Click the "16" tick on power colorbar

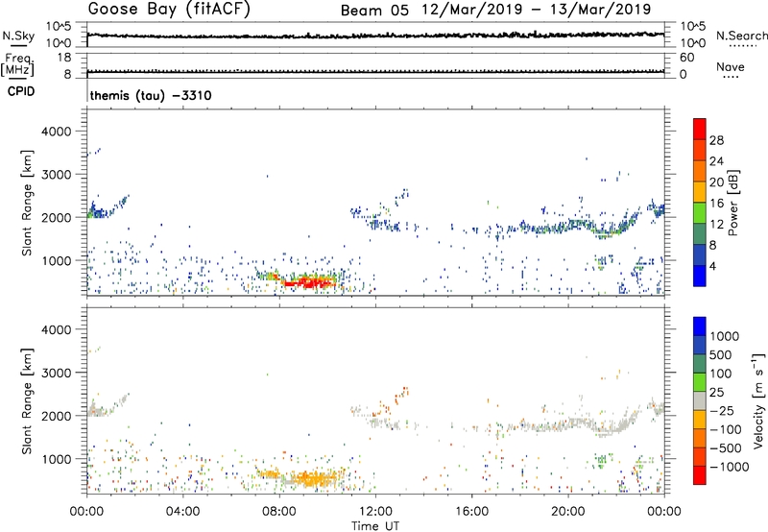point(716,204)
